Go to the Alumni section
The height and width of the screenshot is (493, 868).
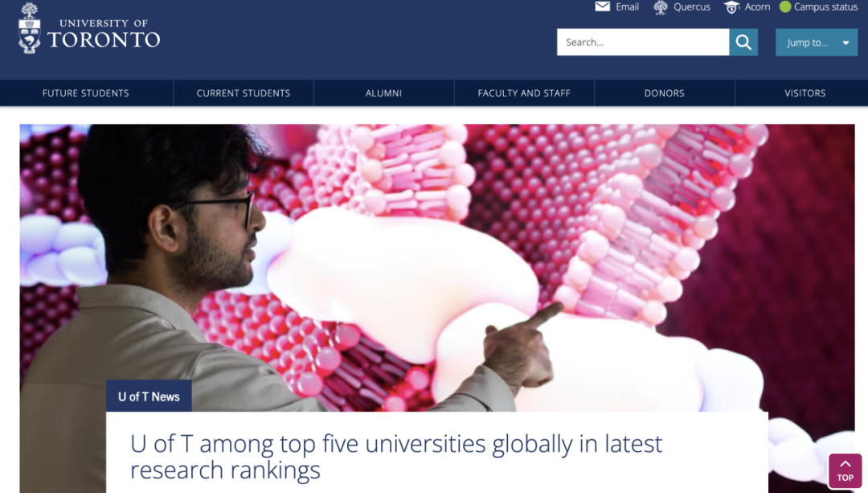(383, 93)
